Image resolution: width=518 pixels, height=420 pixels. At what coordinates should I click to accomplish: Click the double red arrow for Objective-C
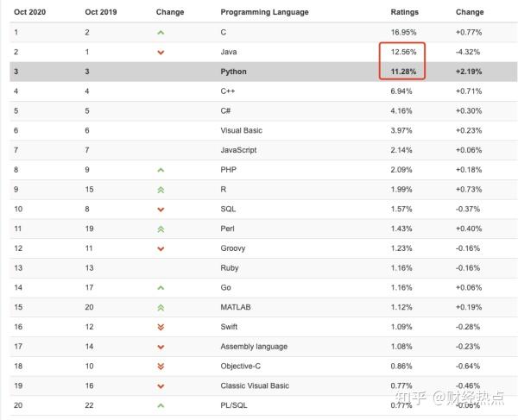coord(161,367)
